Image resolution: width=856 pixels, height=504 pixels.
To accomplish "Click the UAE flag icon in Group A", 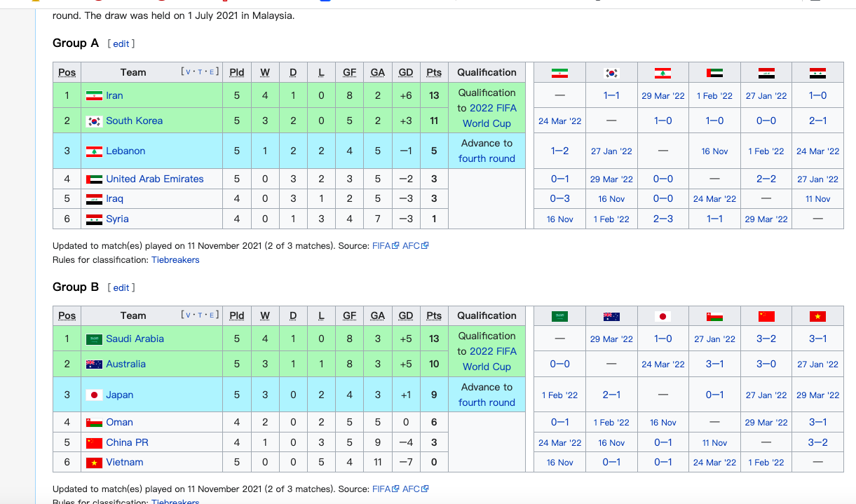I will (x=94, y=179).
